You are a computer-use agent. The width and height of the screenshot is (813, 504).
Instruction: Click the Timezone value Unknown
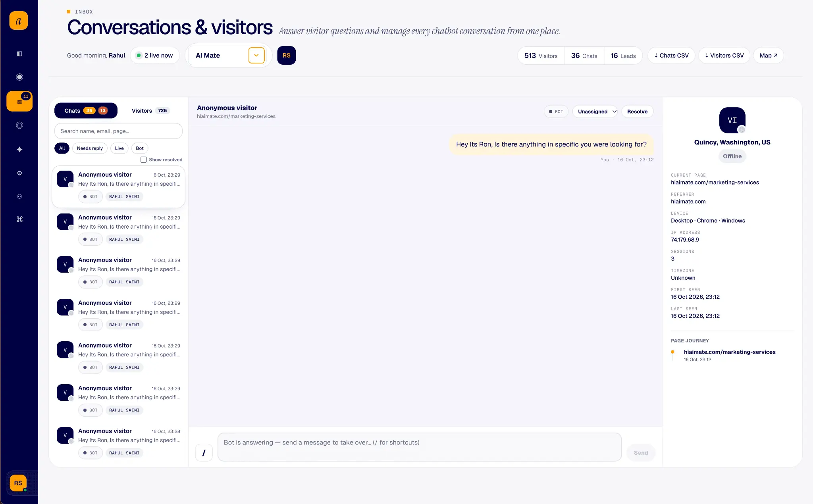coord(683,278)
